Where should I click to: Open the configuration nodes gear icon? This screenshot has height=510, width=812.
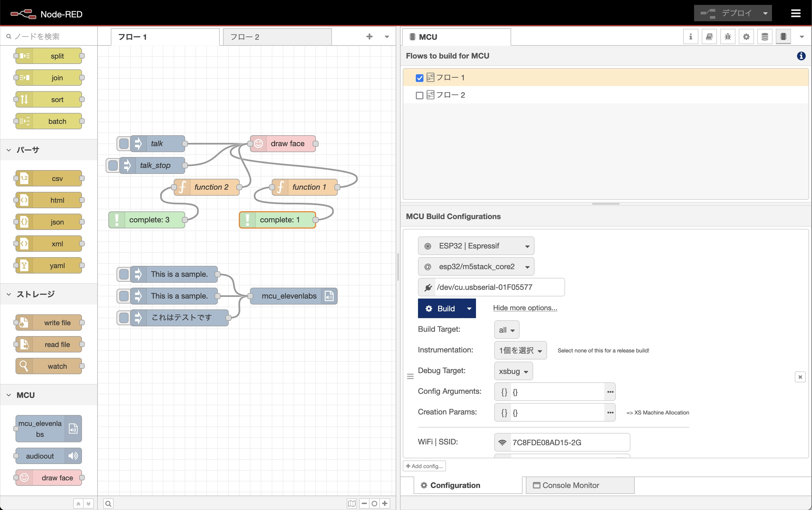click(x=746, y=37)
